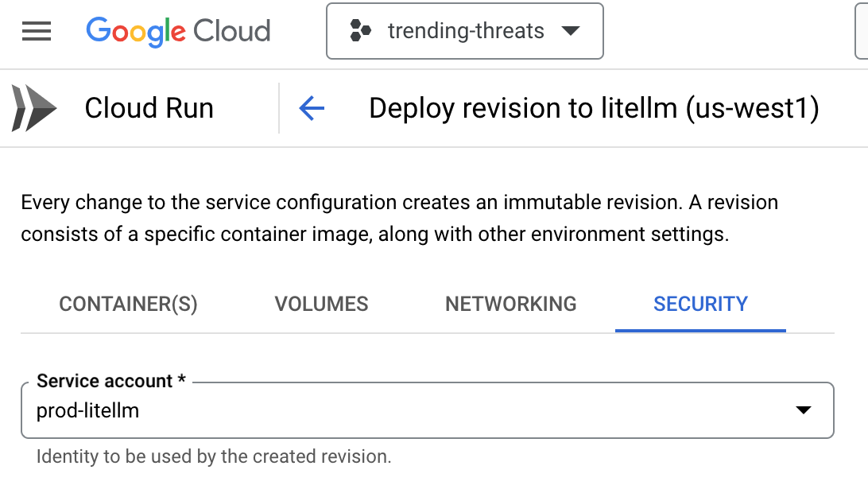868x493 pixels.
Task: Click the project selector's dropdown triangle
Action: pyautogui.click(x=570, y=31)
